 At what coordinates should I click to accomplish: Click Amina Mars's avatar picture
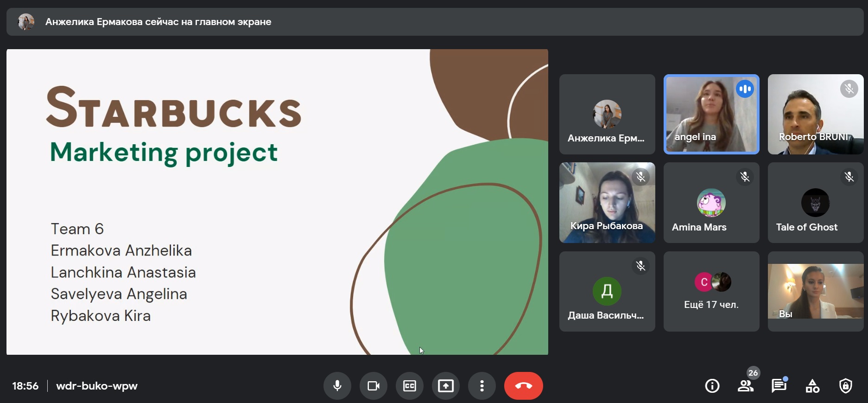[x=711, y=203]
